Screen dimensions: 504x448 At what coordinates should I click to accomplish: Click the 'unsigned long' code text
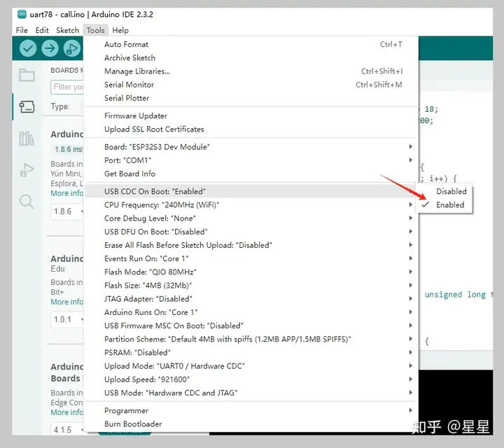tap(455, 295)
